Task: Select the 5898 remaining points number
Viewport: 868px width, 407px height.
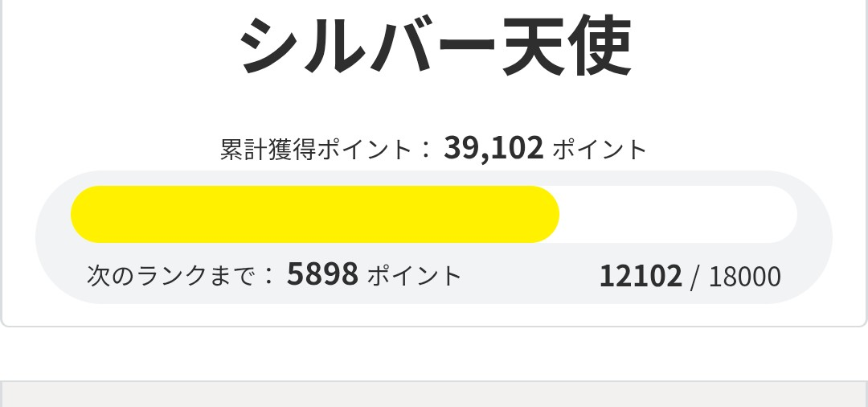Action: (322, 275)
